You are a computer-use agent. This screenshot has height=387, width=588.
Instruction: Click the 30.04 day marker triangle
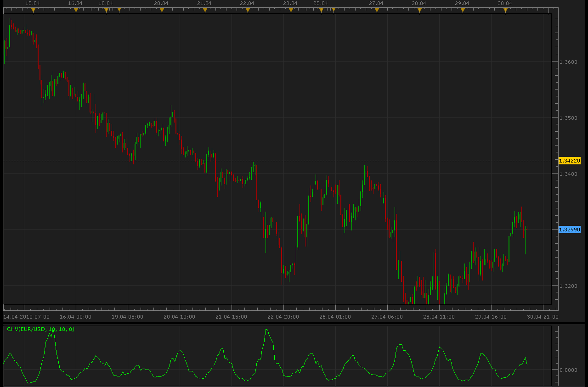505,10
